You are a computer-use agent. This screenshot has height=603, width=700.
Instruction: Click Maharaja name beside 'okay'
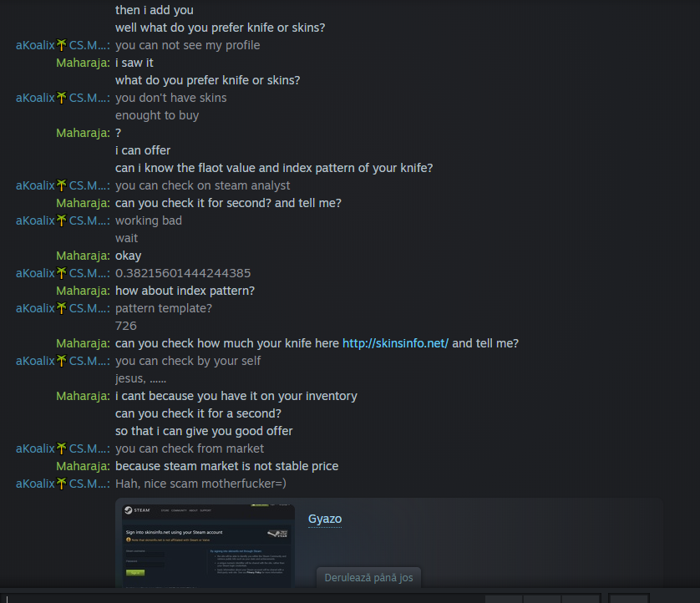tap(83, 256)
